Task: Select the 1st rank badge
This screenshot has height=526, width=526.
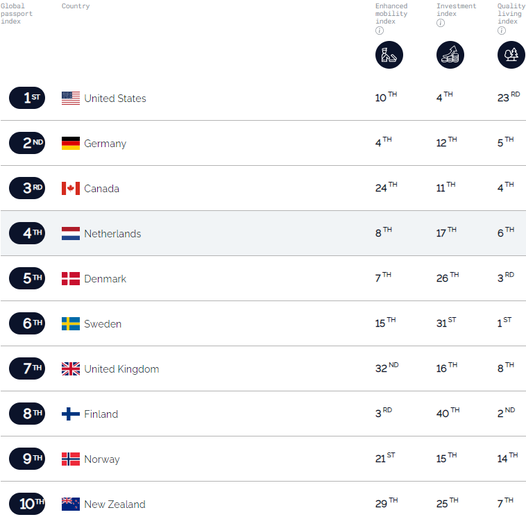Action: click(x=27, y=98)
